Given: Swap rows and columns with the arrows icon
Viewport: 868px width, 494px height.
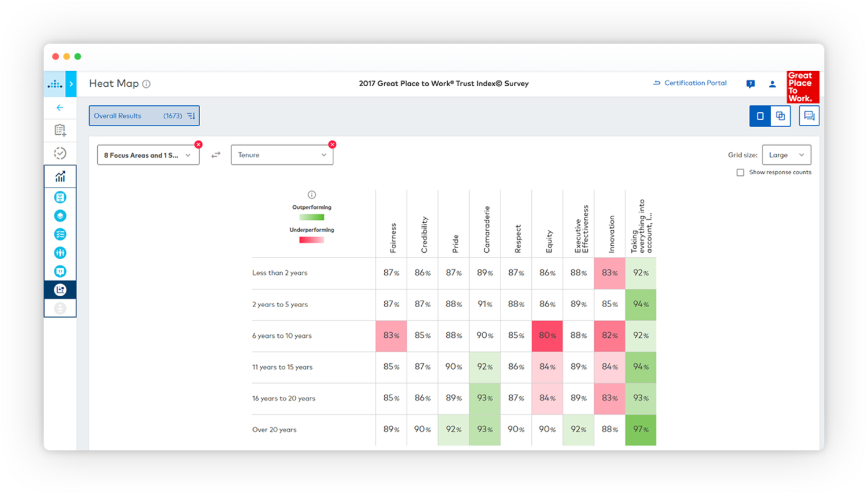Looking at the screenshot, I should click(x=216, y=155).
